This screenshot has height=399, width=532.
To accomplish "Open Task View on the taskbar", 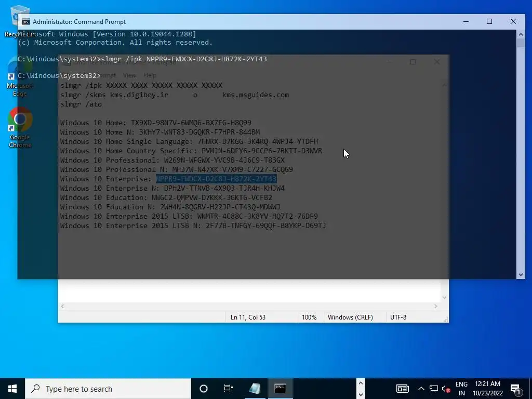I will [x=229, y=389].
